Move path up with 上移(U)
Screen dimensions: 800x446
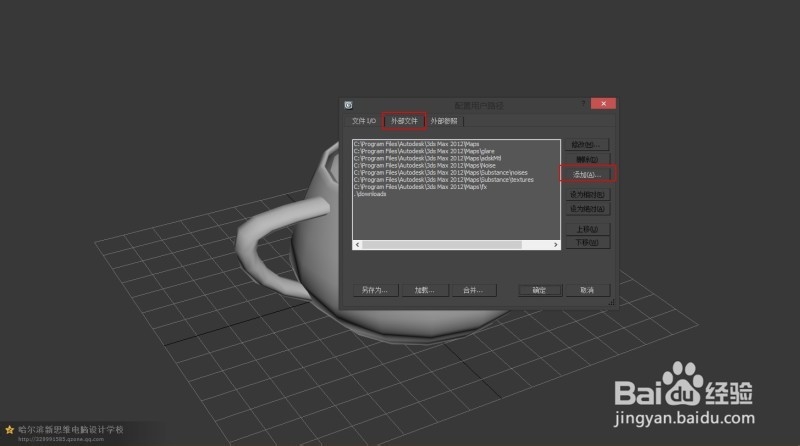[587, 229]
